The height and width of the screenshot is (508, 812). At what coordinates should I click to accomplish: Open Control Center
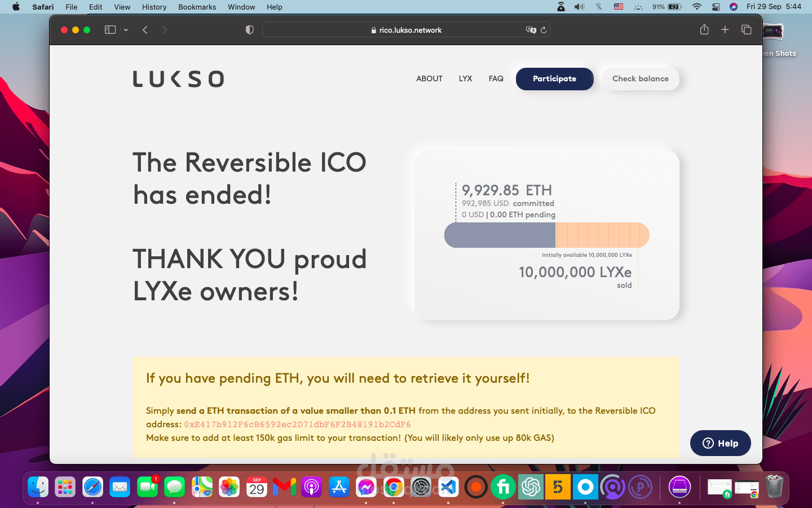[x=716, y=7]
